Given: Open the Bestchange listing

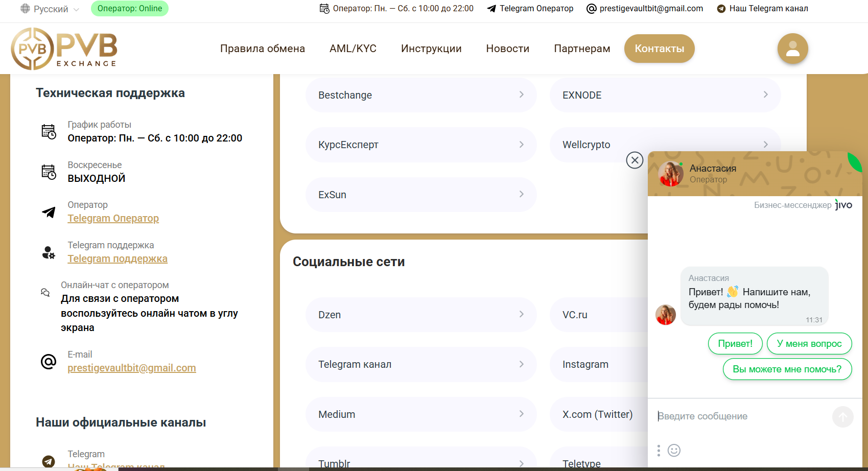Looking at the screenshot, I should point(421,95).
